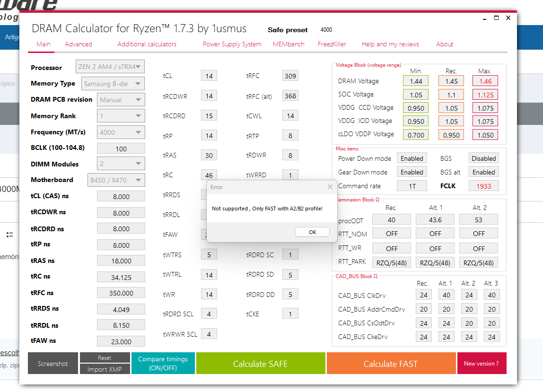543x392 pixels.
Task: Open the Frequency (MT/s) dropdown
Action: click(x=121, y=132)
